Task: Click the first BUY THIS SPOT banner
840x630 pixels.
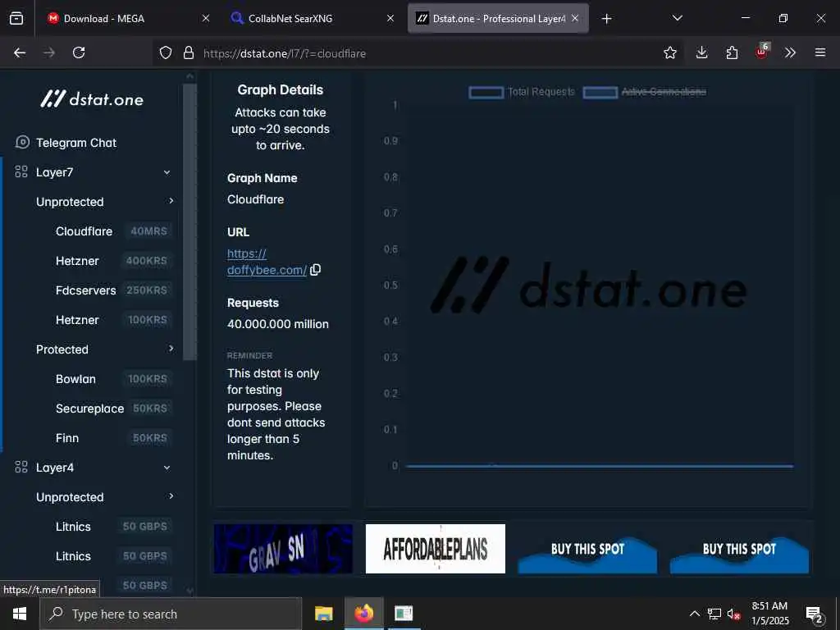Action: (x=587, y=549)
